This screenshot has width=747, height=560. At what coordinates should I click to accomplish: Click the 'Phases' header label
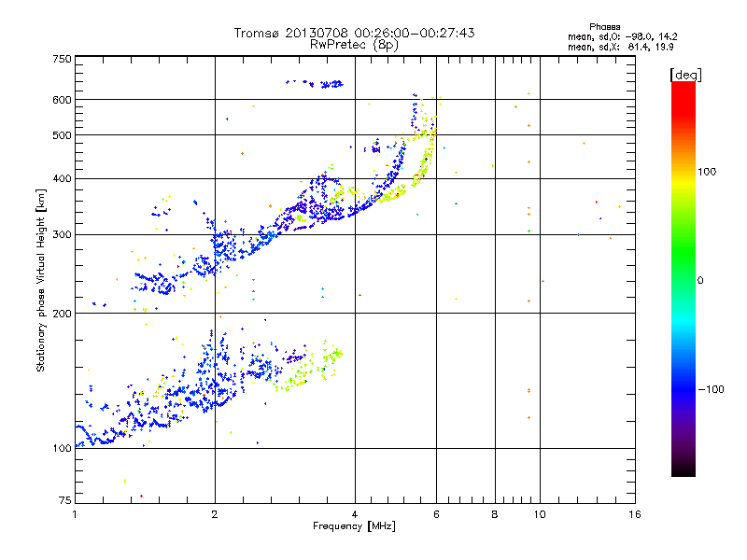click(604, 27)
